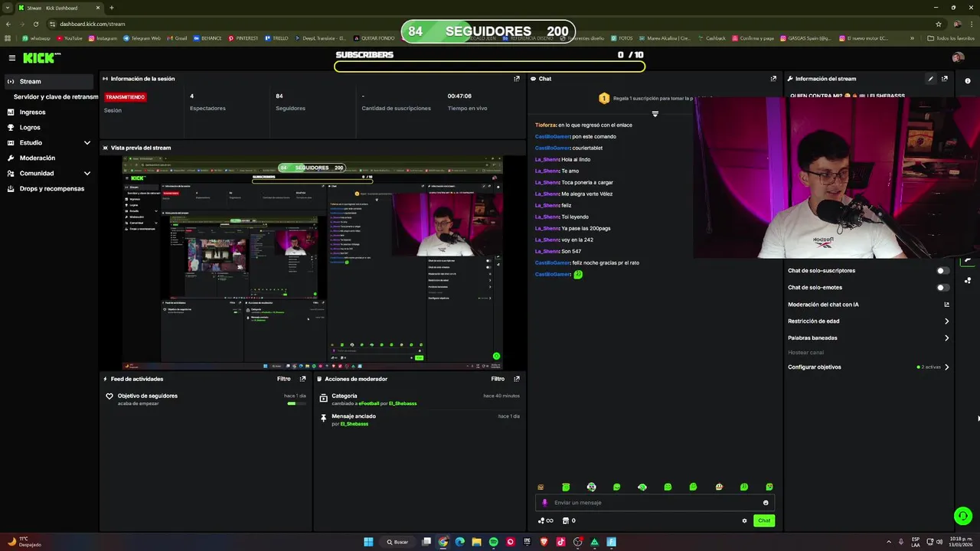The image size is (980, 551).
Task: Click the purple microphone icon in chat input
Action: point(545,503)
